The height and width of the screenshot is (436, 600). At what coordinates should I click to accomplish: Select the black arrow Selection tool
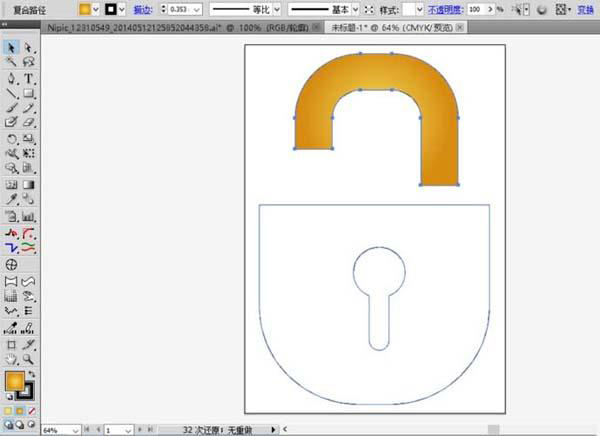(11, 47)
